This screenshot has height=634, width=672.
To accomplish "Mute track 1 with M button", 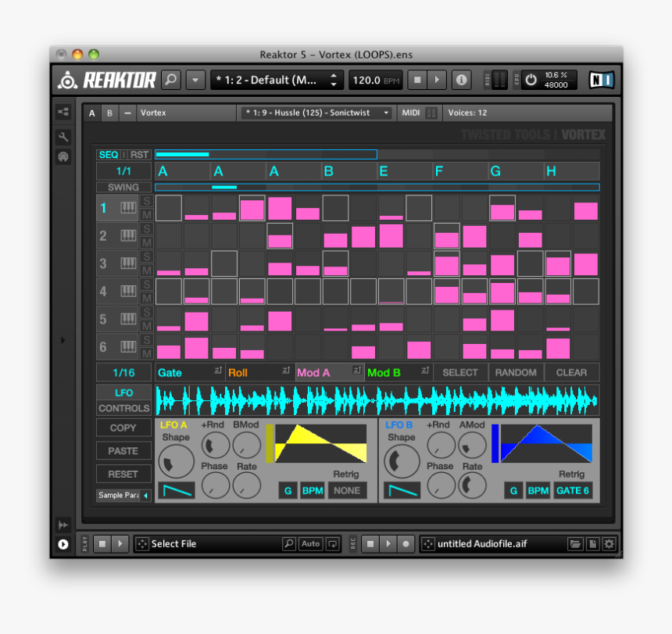I will (x=147, y=215).
